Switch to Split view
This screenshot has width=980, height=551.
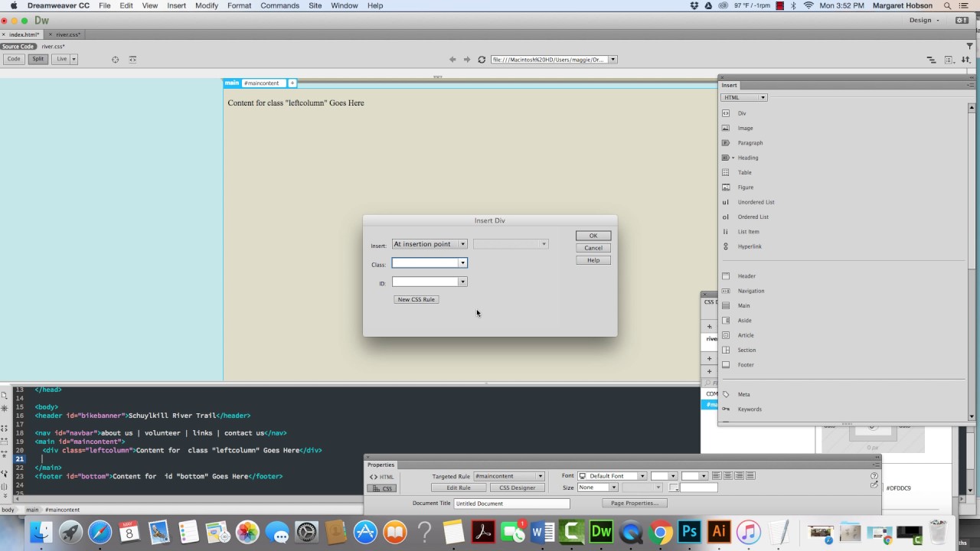(x=38, y=59)
